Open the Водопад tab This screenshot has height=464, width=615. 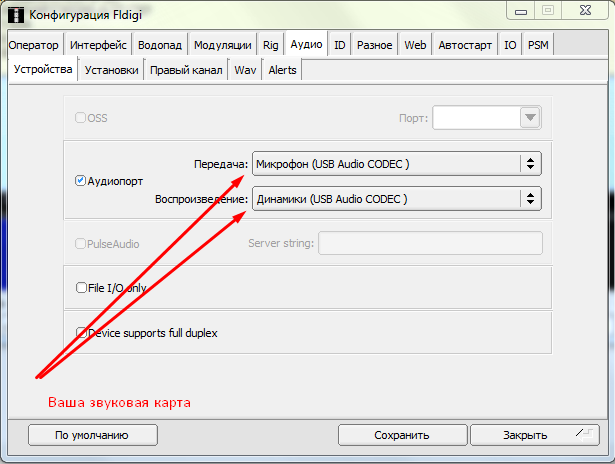(160, 45)
